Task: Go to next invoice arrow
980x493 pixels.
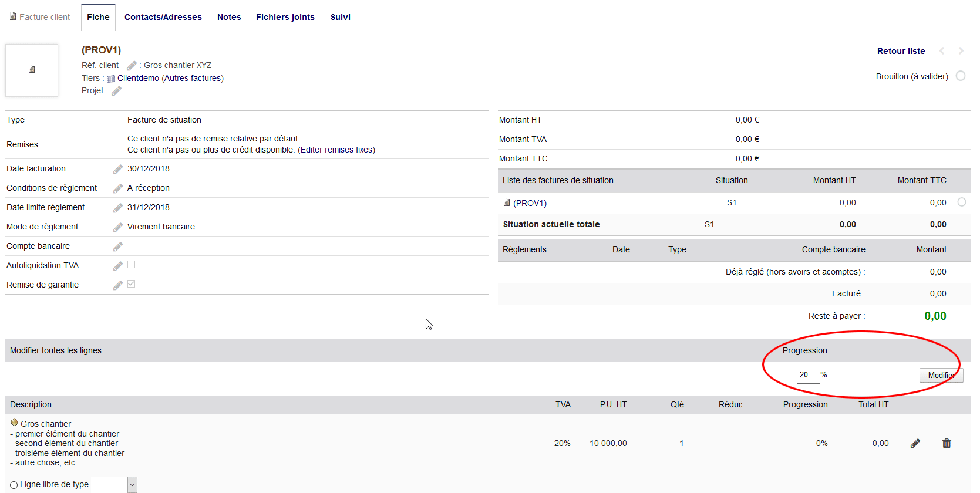Action: [961, 51]
